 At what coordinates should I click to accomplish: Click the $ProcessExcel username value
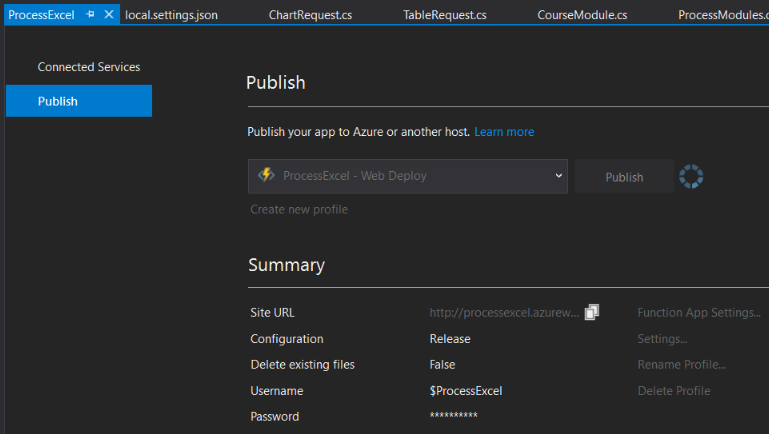[x=466, y=391]
